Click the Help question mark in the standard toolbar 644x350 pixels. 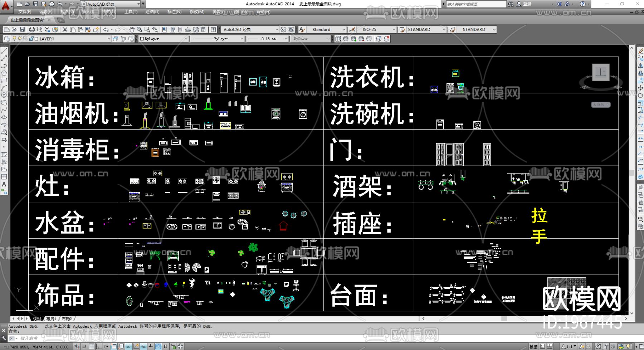coord(214,30)
